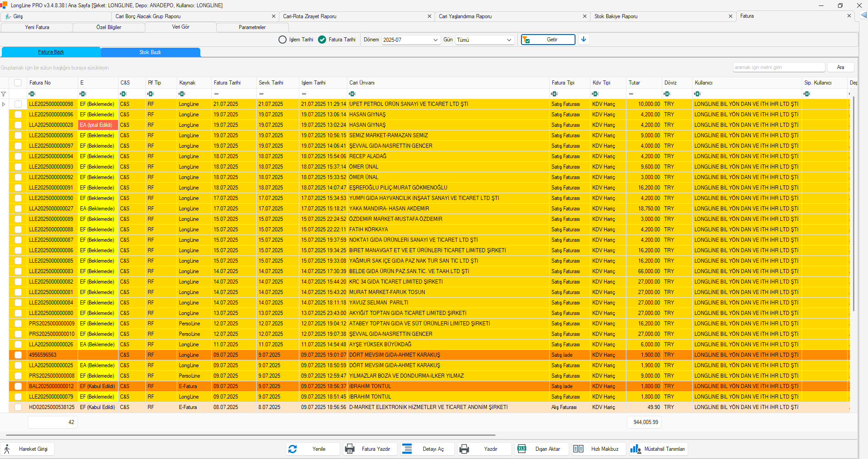Close the Cari Borç Alacak Grup Raporu tab
The image size is (868, 459).
273,16
